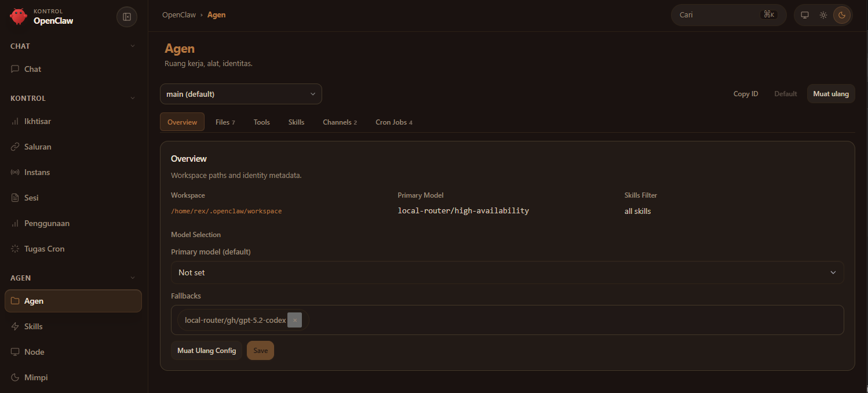The height and width of the screenshot is (393, 868).
Task: Click the Ruang kerja, alat, identitas subtitle
Action: tap(209, 63)
